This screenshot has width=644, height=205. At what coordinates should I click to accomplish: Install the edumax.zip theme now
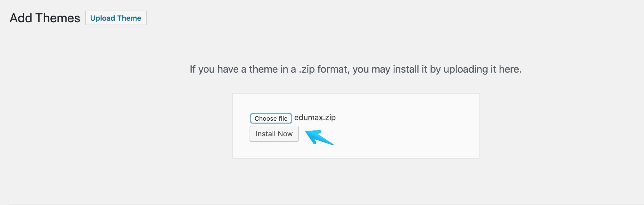(x=274, y=134)
